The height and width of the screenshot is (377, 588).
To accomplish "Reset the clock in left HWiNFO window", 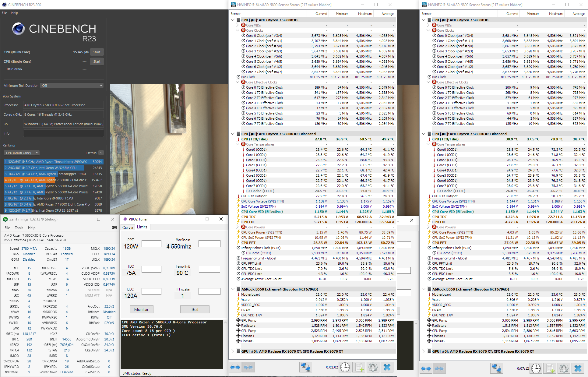I will tap(345, 368).
